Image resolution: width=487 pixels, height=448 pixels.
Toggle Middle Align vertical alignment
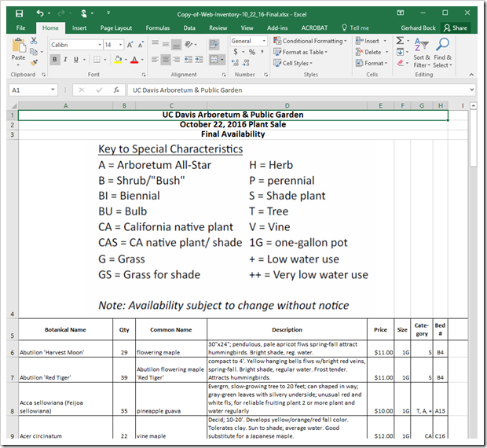coord(166,45)
